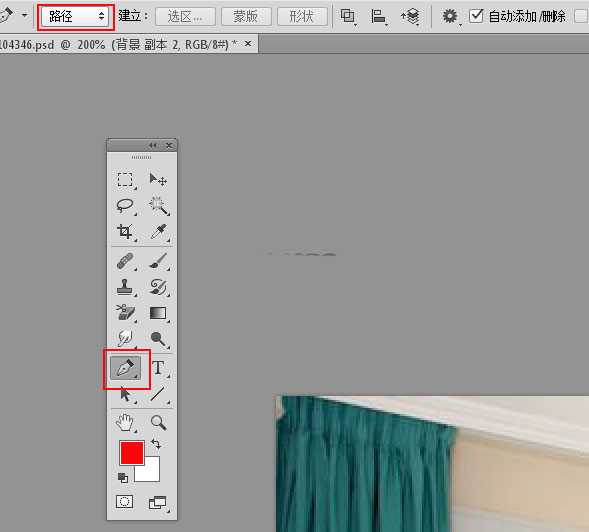Image resolution: width=589 pixels, height=532 pixels.
Task: Toggle Quick Mask mode button
Action: 124,502
